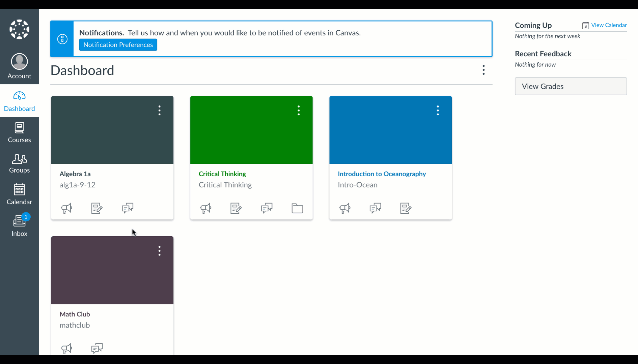Image resolution: width=638 pixels, height=364 pixels.
Task: Open the View Calendar link
Action: point(609,25)
